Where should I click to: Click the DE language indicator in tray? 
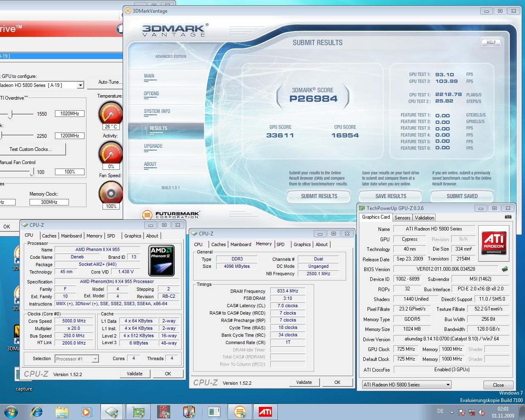(x=440, y=411)
